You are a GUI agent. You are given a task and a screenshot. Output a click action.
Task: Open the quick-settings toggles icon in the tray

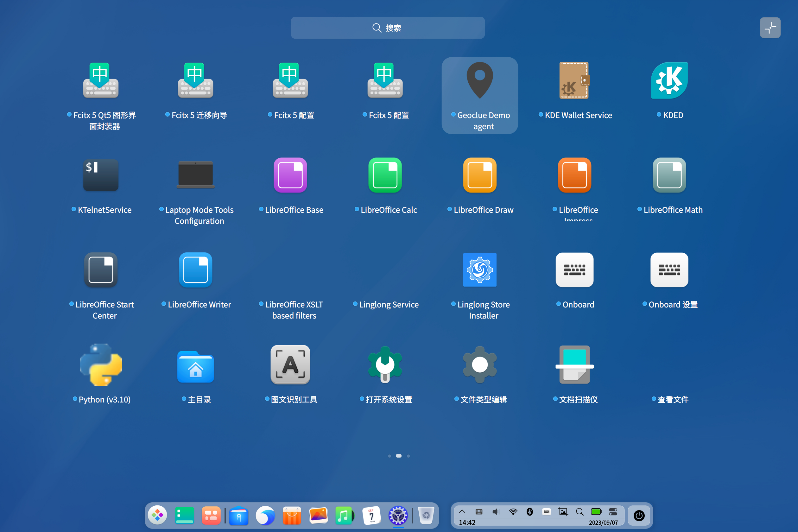(x=613, y=511)
